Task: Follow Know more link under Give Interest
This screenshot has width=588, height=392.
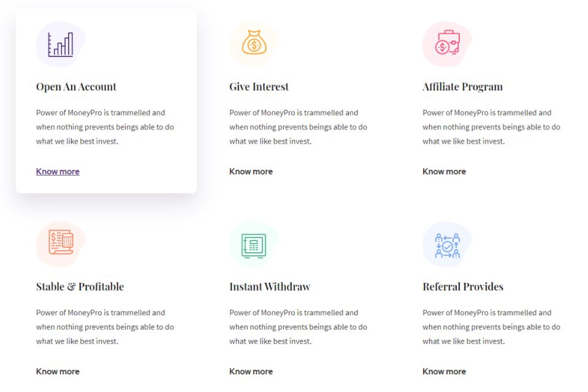Action: point(251,172)
